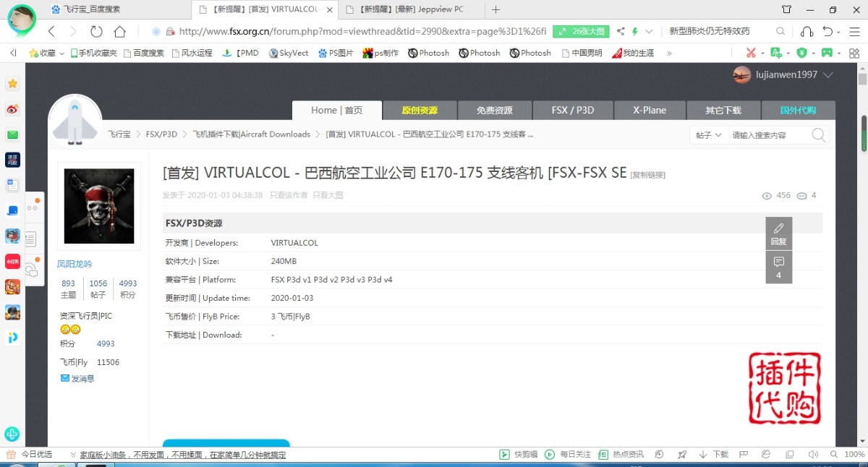This screenshot has width=868, height=467.
Task: Open the dropdown arrow next to 收藏
Action: pos(62,53)
